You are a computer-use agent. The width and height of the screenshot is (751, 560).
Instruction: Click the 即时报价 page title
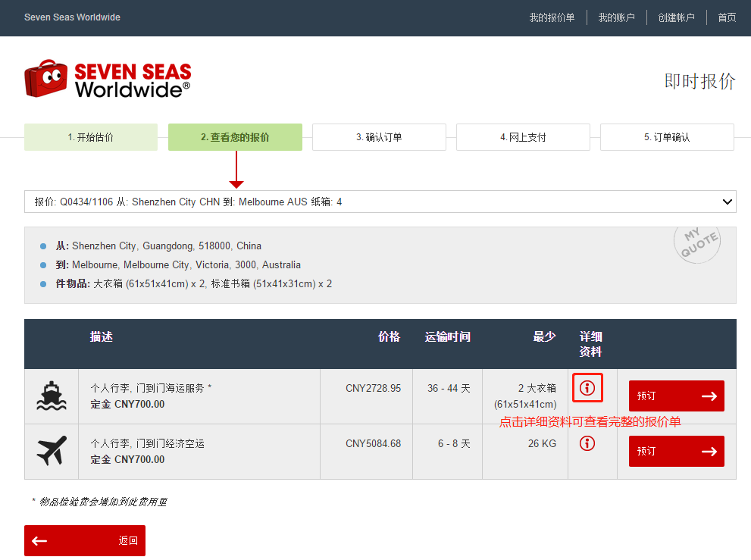point(699,81)
